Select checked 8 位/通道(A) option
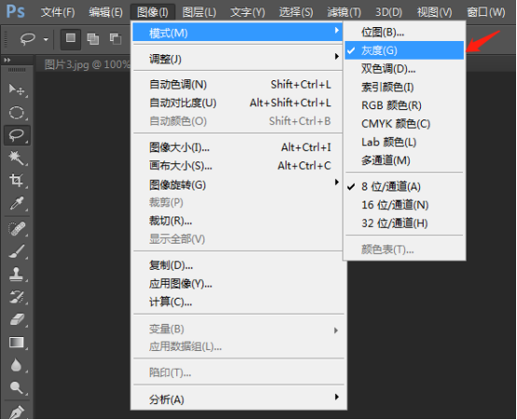This screenshot has height=420, width=517. [404, 187]
